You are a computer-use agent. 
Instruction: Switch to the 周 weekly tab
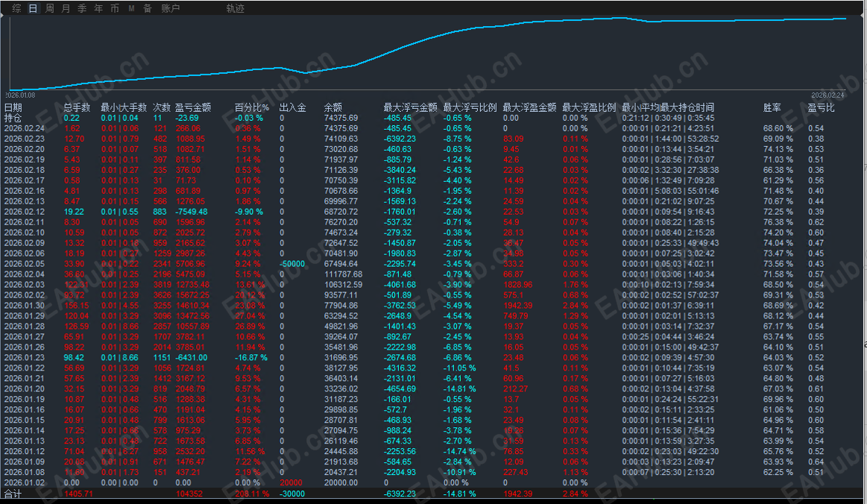[49, 8]
